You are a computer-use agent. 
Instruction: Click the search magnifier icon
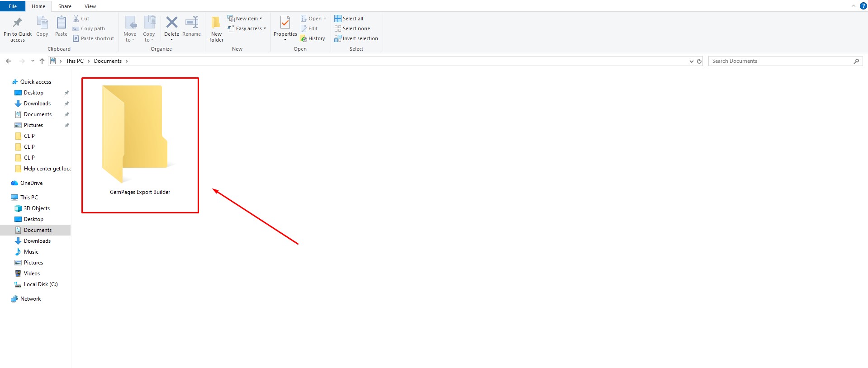point(856,61)
